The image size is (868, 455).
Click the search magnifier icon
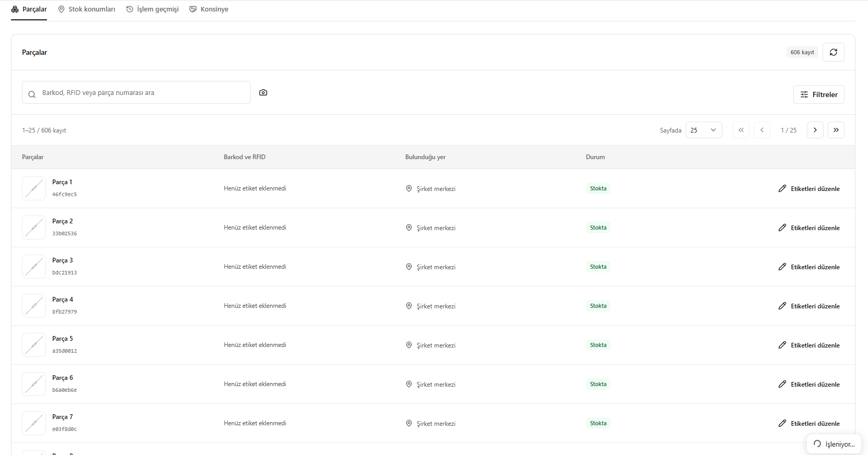pyautogui.click(x=32, y=94)
